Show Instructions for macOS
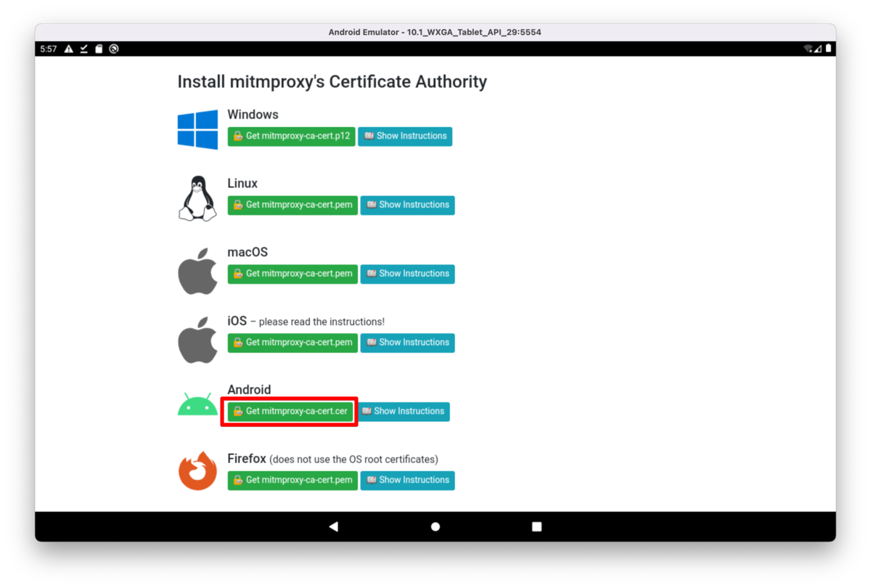Screen dimensions: 871x588 pyautogui.click(x=407, y=274)
